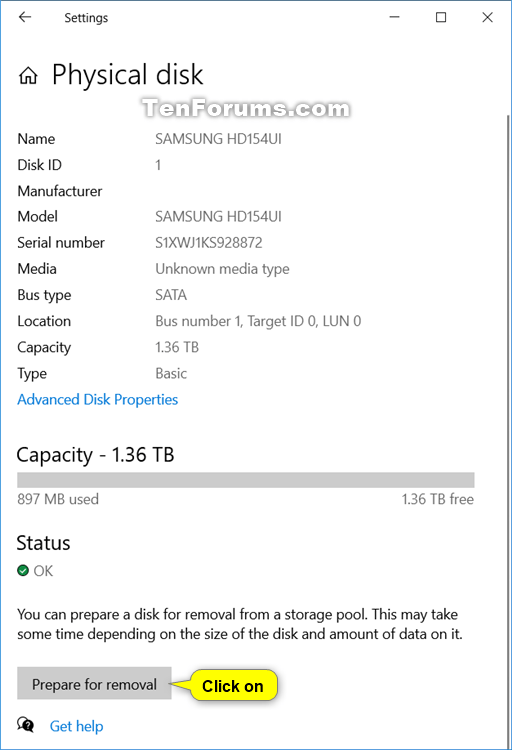Click the Bus type label

[x=44, y=295]
